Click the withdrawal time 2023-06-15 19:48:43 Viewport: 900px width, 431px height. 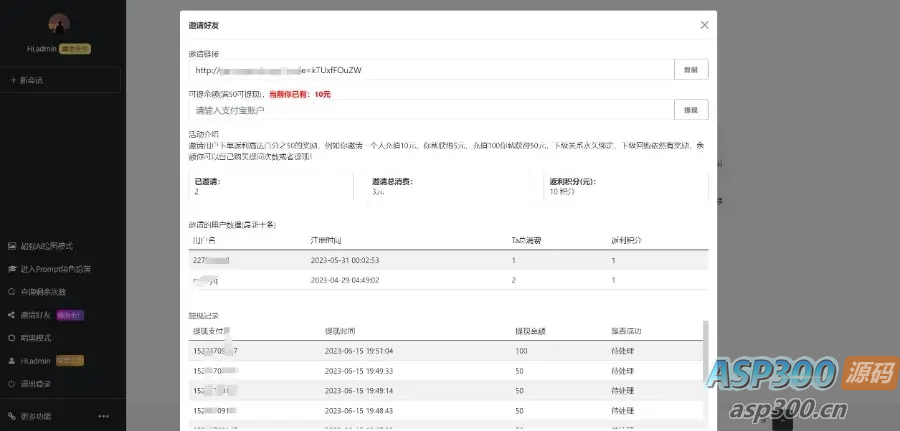pos(359,411)
